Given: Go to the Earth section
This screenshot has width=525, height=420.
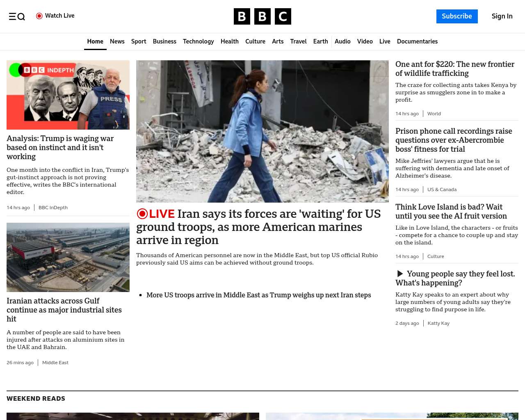Looking at the screenshot, I should pos(320,41).
